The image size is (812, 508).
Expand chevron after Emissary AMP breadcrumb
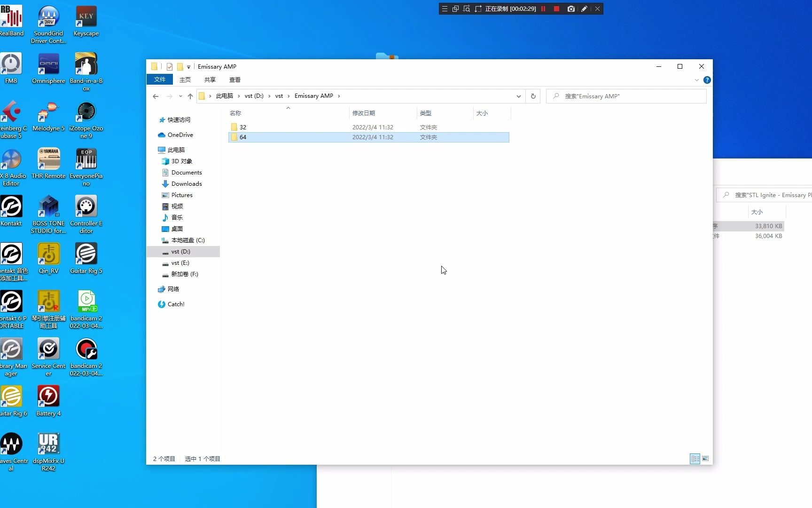(339, 96)
